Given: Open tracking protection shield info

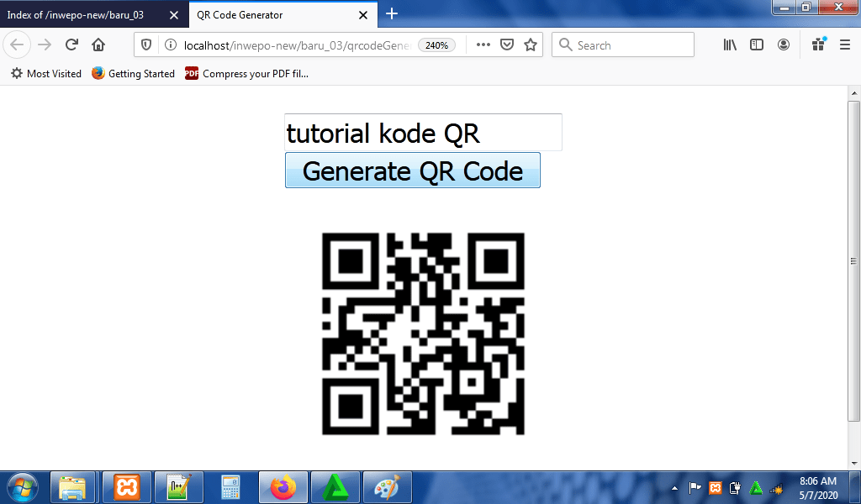Looking at the screenshot, I should click(146, 45).
